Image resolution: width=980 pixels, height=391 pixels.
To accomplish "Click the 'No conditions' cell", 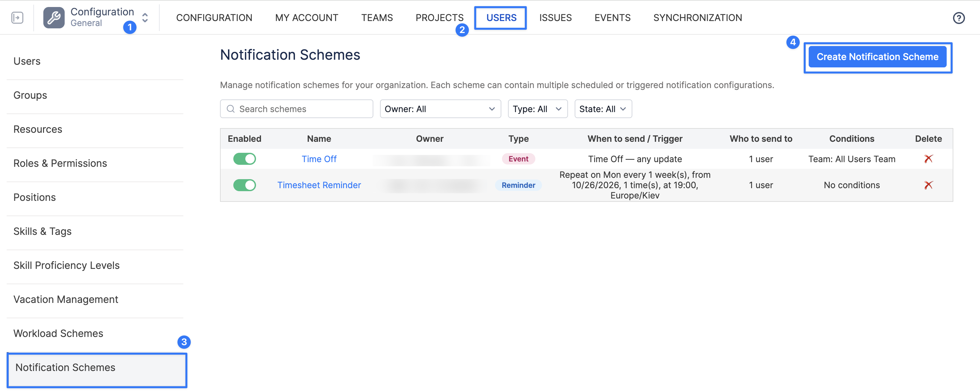I will 851,185.
